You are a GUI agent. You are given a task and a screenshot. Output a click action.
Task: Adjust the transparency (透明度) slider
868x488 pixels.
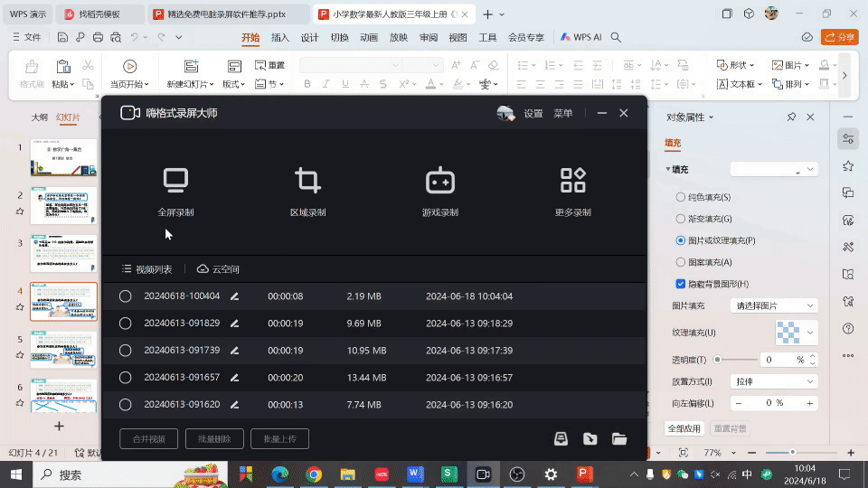718,360
